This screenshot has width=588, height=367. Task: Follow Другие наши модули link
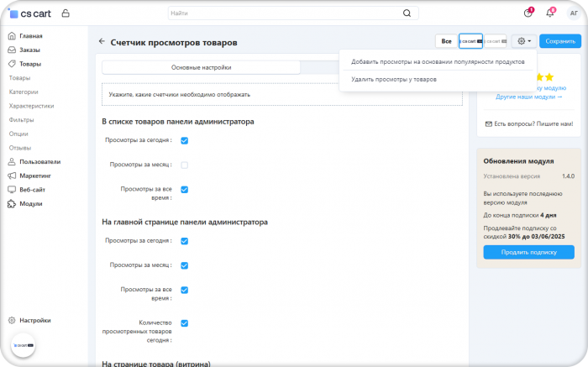click(528, 97)
